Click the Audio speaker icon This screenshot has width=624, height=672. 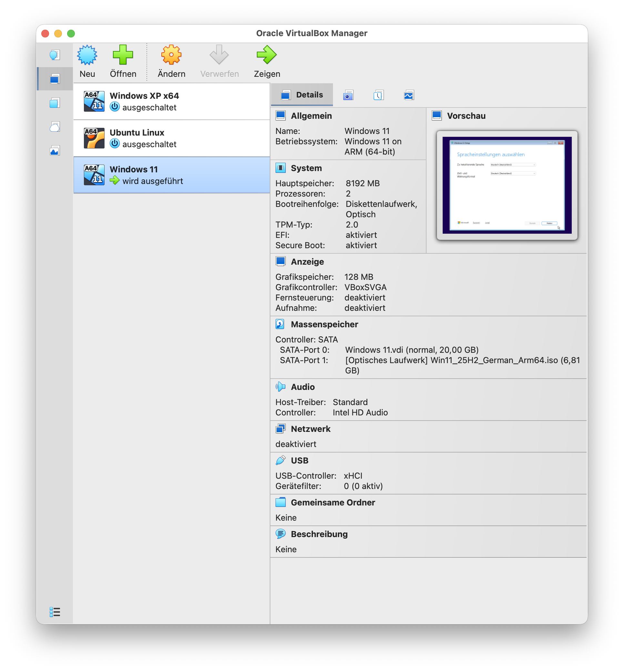coord(281,386)
